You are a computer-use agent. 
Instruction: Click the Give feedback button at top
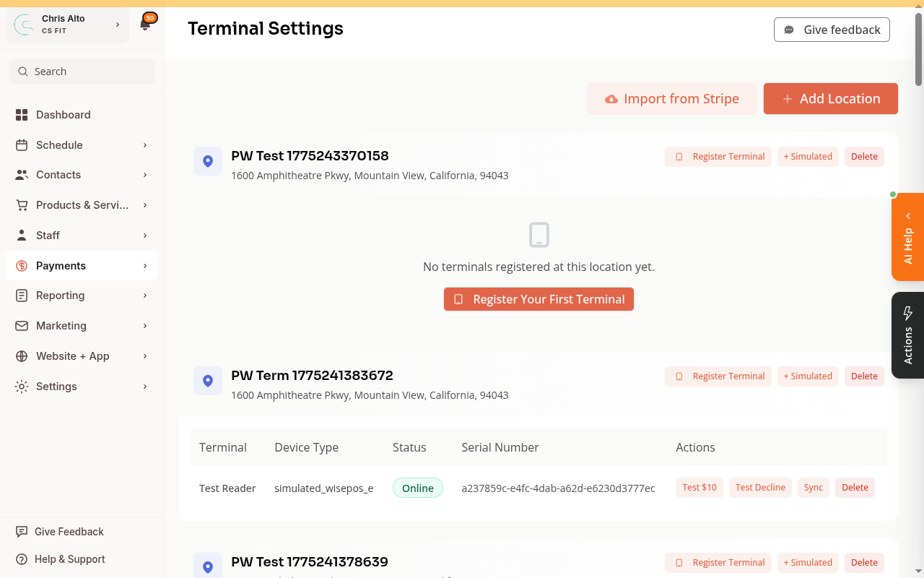[832, 30]
